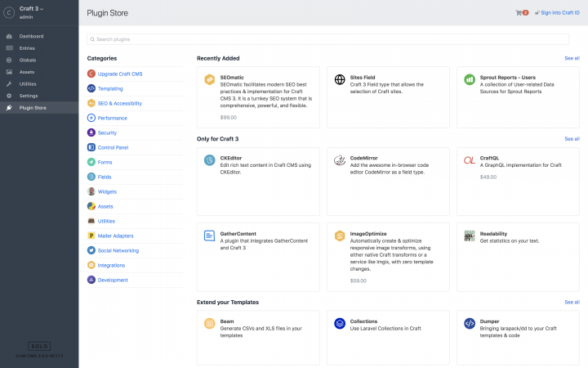The height and width of the screenshot is (368, 588).
Task: Open the Readability plugin title
Action: (493, 234)
